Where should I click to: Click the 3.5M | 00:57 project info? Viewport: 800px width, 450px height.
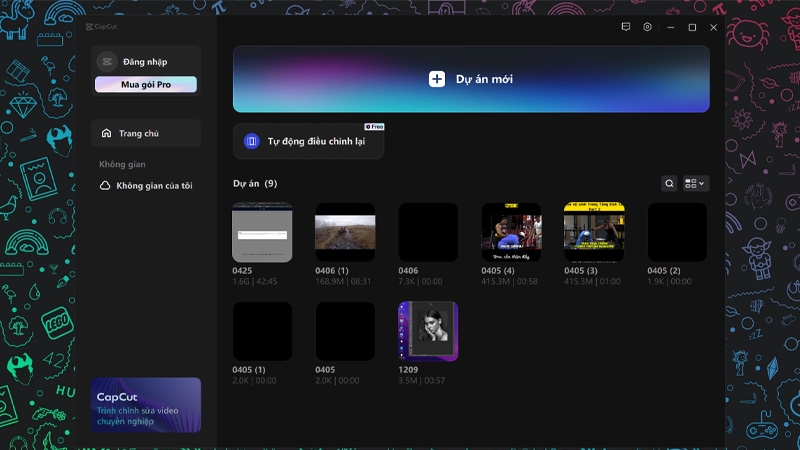pyautogui.click(x=421, y=380)
